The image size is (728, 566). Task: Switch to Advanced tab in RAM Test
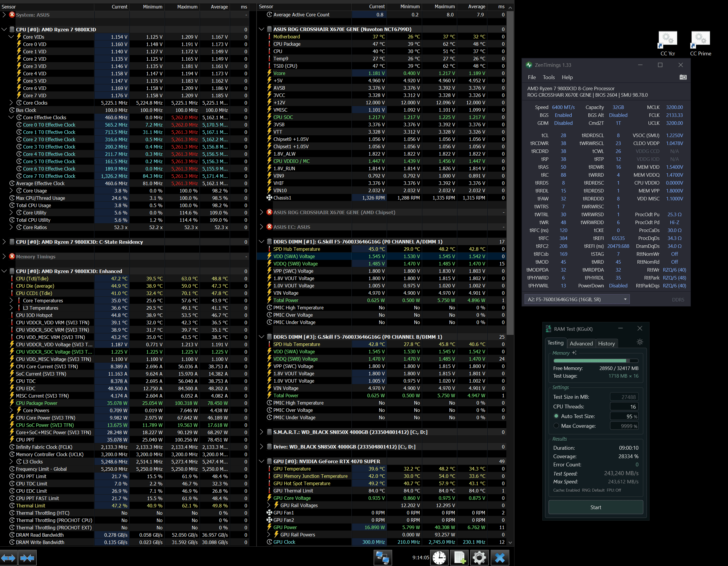[581, 343]
